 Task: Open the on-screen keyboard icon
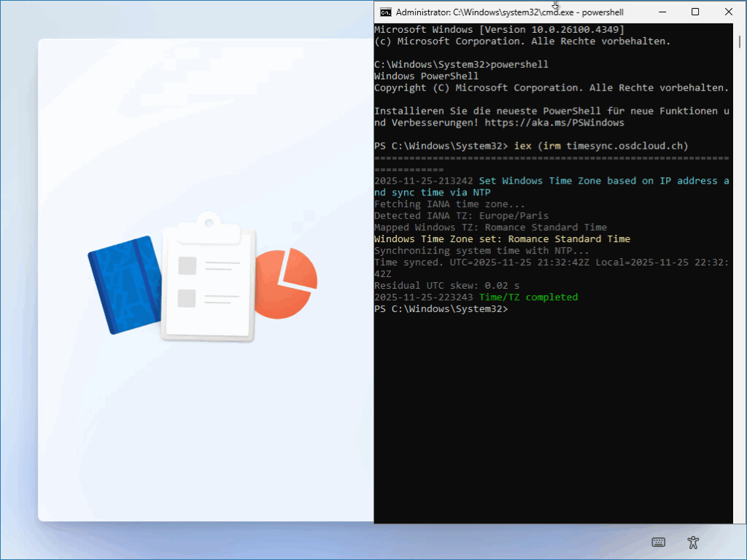click(658, 542)
